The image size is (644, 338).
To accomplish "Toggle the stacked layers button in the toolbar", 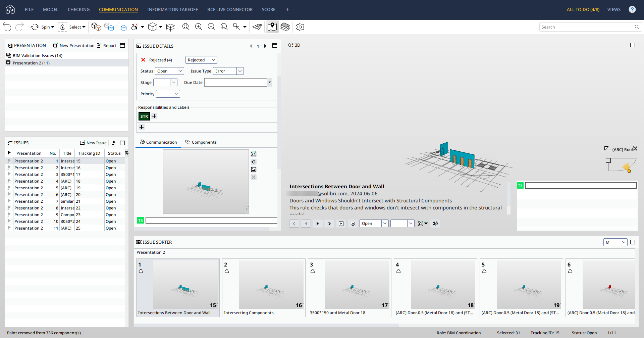I will (285, 27).
